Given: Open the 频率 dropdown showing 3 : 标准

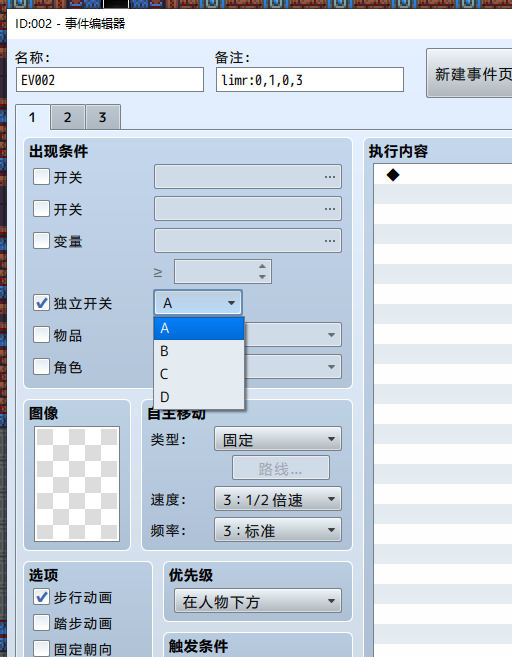Looking at the screenshot, I should coord(278,530).
